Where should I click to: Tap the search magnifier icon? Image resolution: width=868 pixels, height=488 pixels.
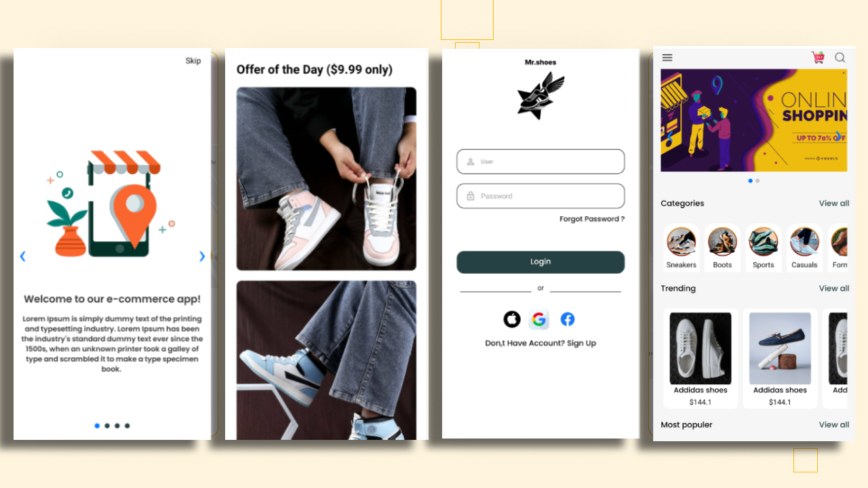(x=840, y=58)
